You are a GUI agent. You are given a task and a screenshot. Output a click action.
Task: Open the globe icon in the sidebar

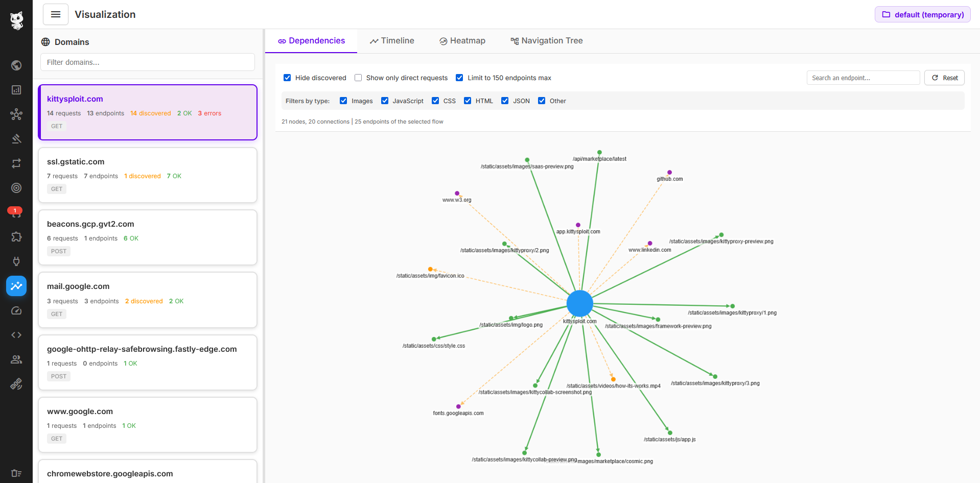(x=16, y=65)
